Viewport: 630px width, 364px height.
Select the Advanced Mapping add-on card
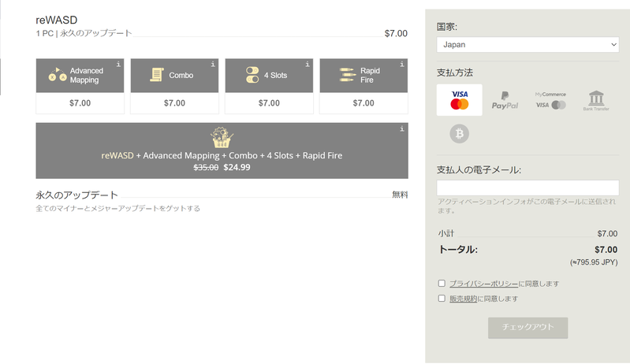[80, 86]
